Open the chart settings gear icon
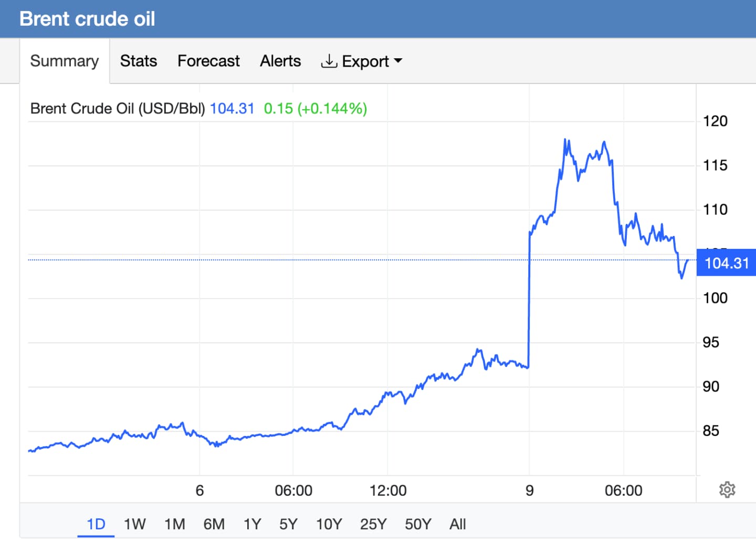 [x=728, y=490]
